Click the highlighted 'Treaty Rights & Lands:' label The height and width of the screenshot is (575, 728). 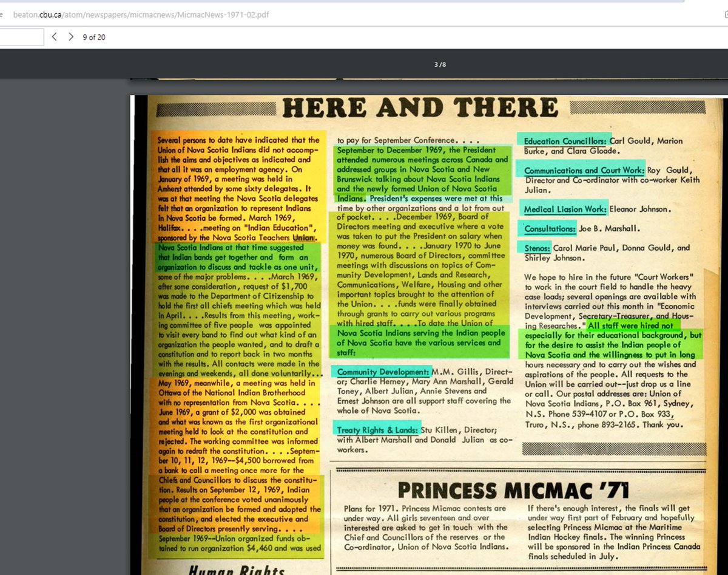[x=377, y=430]
